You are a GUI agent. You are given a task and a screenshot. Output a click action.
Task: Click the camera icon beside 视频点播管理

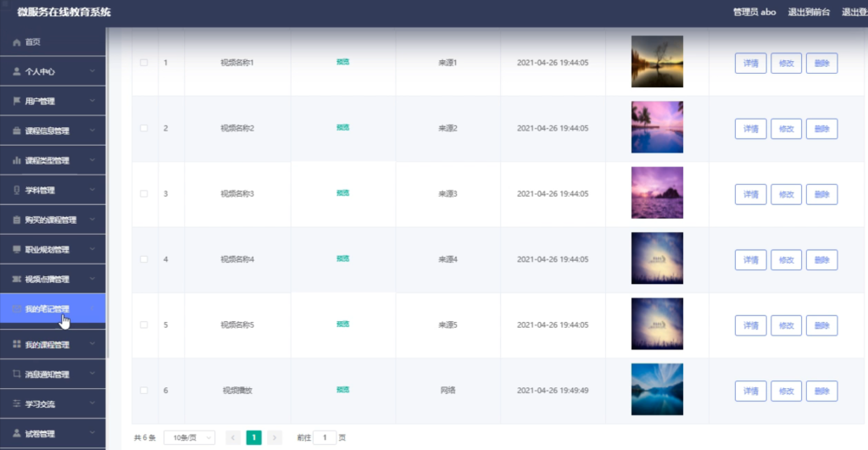click(x=17, y=279)
